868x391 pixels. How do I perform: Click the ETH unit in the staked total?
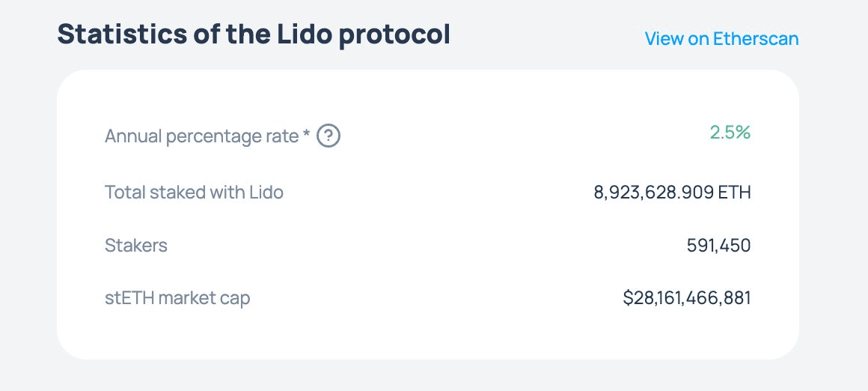point(734,193)
